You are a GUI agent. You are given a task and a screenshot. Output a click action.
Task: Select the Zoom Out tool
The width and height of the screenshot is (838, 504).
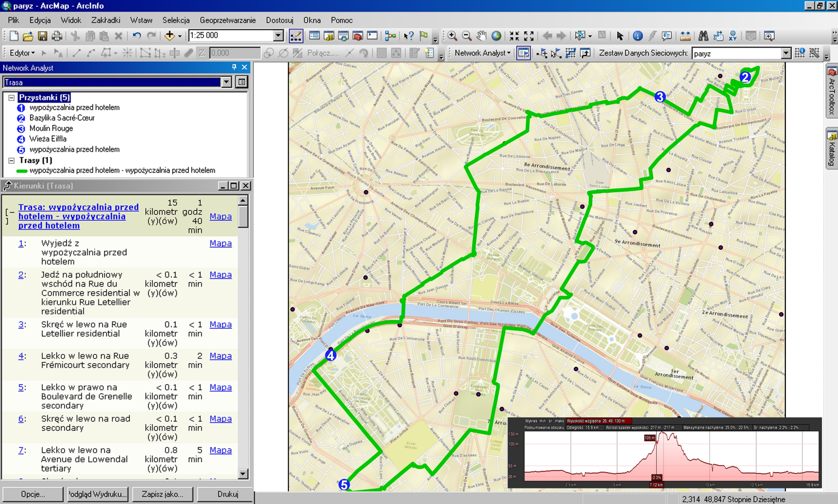pyautogui.click(x=467, y=36)
